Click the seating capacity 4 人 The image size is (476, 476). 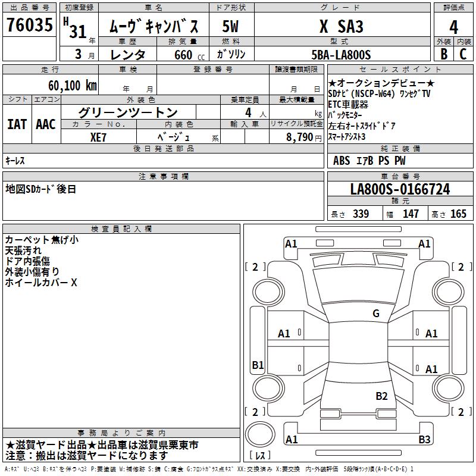click(255, 113)
